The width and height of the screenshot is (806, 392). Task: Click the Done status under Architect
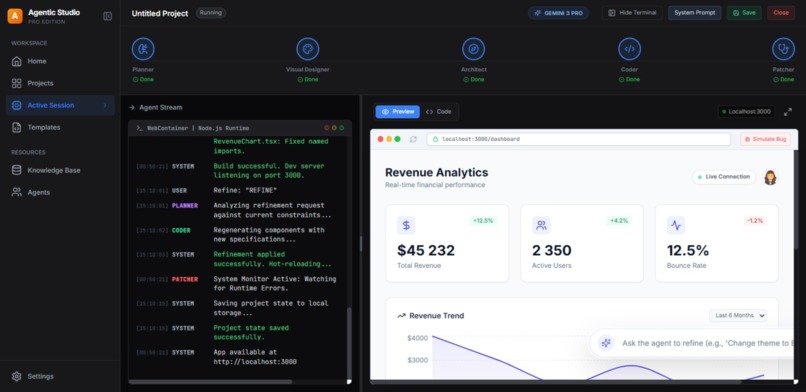coord(473,80)
